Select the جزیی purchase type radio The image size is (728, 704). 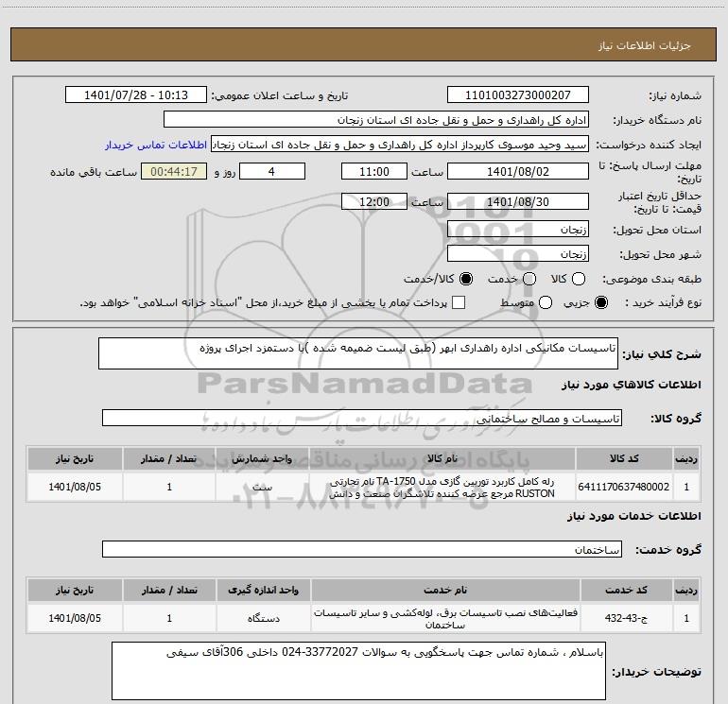(600, 303)
